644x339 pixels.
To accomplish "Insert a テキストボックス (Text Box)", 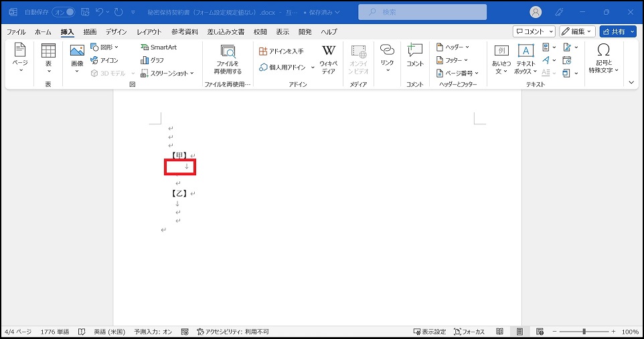I will [x=526, y=60].
